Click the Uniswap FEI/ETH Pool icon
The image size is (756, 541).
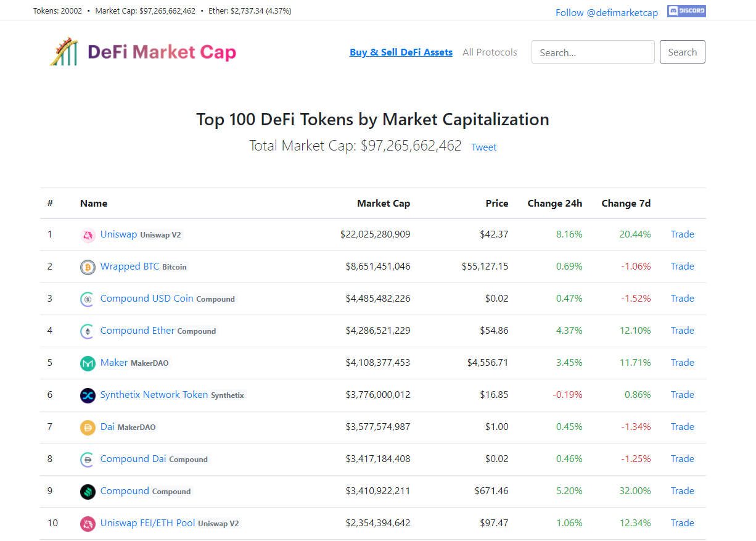pos(88,524)
